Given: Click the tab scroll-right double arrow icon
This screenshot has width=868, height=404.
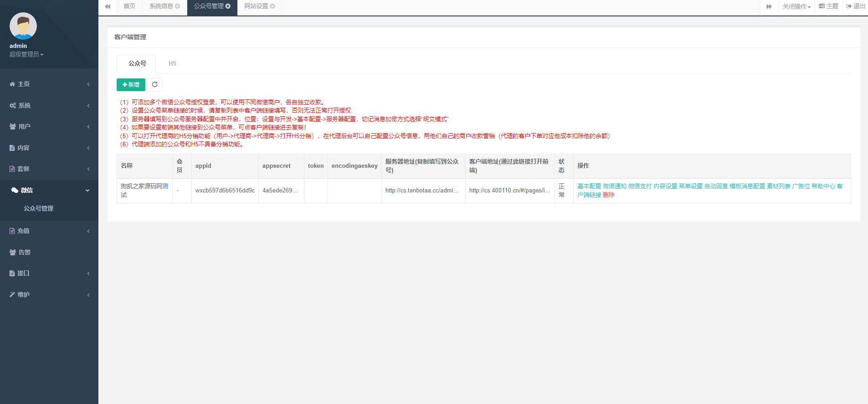Looking at the screenshot, I should [769, 6].
